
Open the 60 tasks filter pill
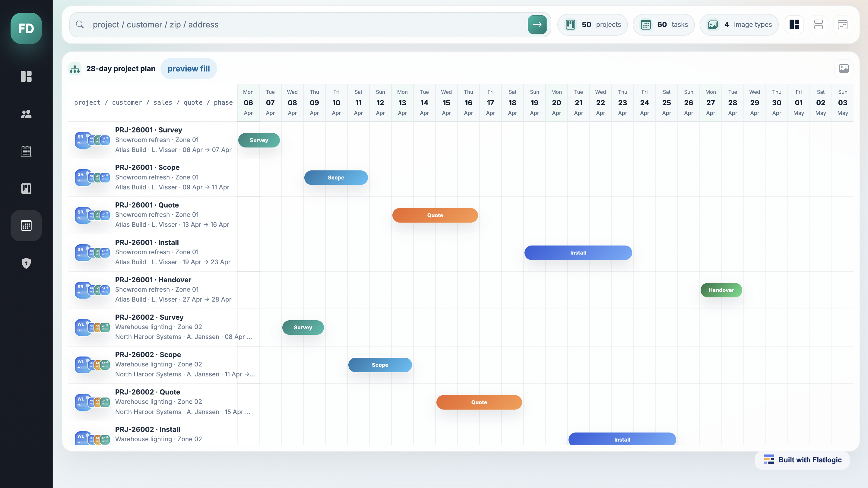[663, 24]
